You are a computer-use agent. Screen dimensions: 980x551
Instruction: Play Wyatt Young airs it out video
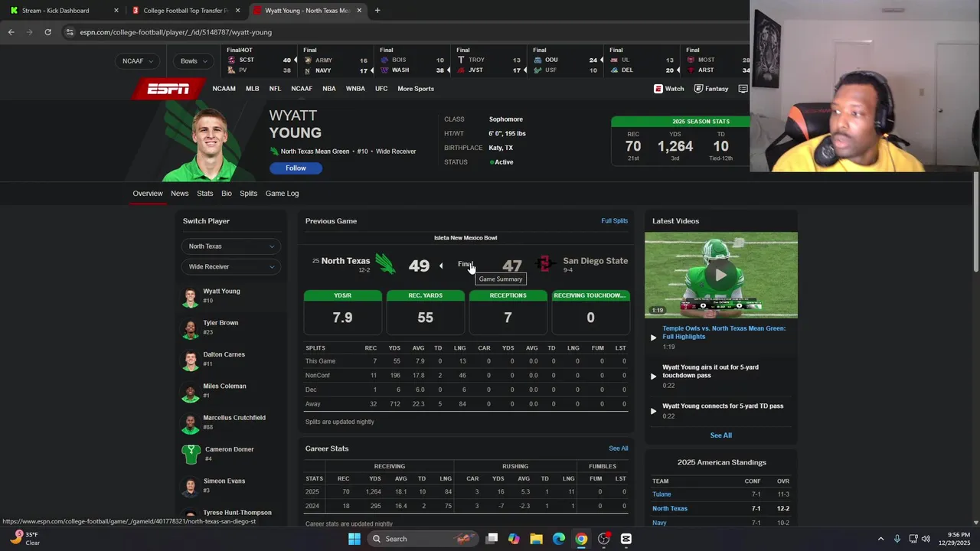coord(710,371)
